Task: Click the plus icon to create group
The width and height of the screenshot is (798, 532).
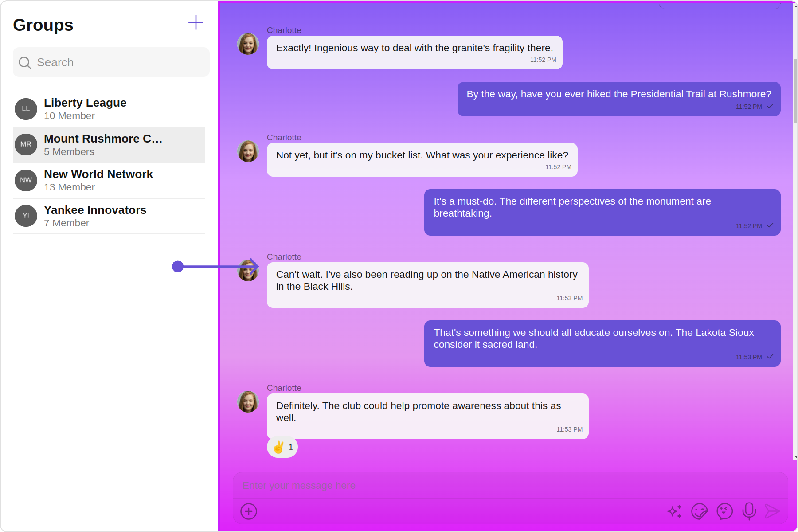Action: (x=196, y=23)
